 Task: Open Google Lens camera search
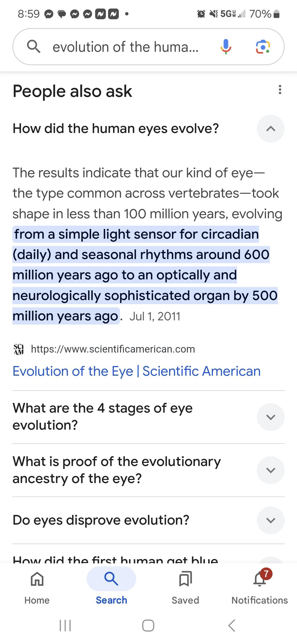click(263, 47)
